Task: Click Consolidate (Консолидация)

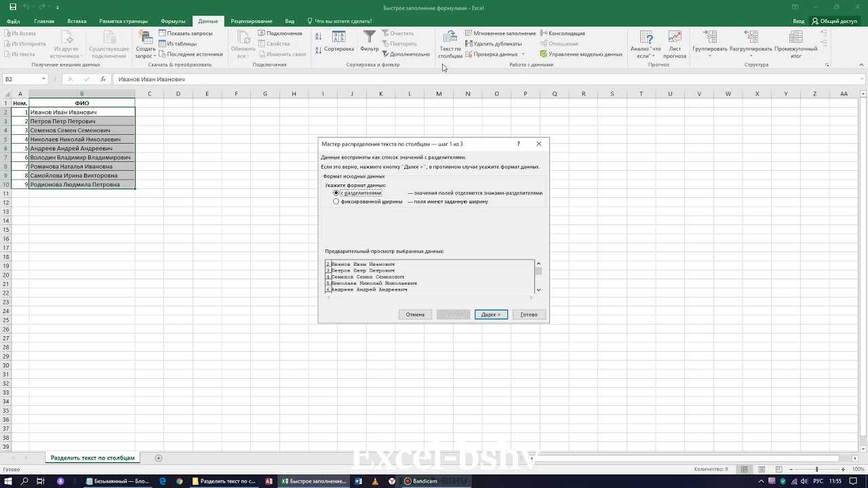Action: (562, 33)
